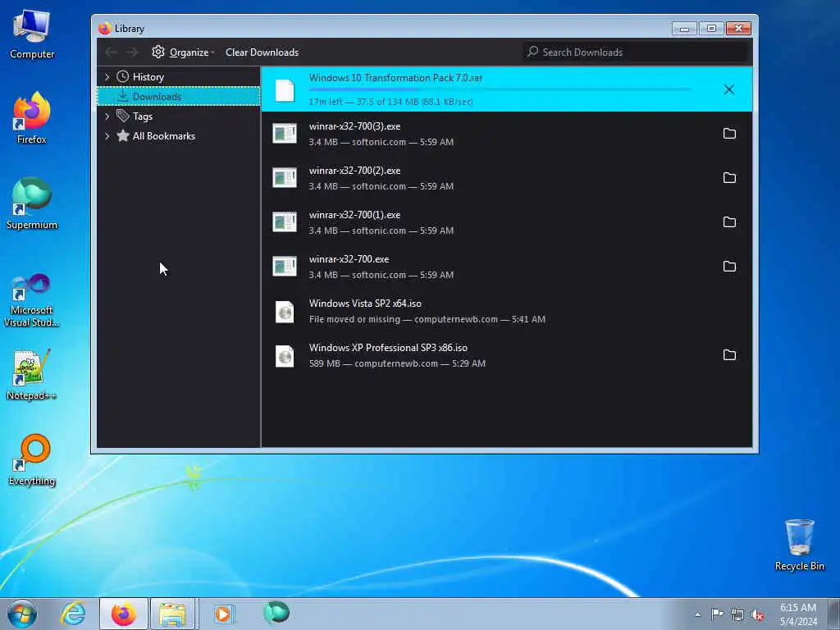Select the winrar-x32-700(3).exe file name
Screen dimensions: 840x630
pos(354,126)
